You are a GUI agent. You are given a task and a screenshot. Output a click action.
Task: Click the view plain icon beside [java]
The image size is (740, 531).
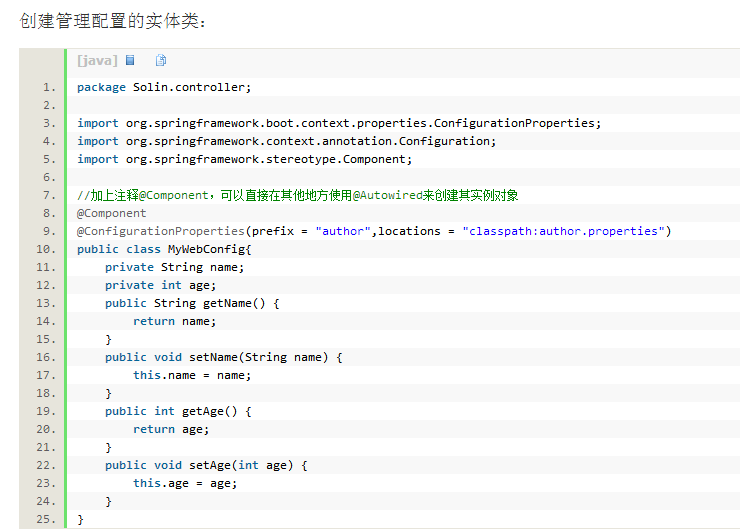pos(130,60)
